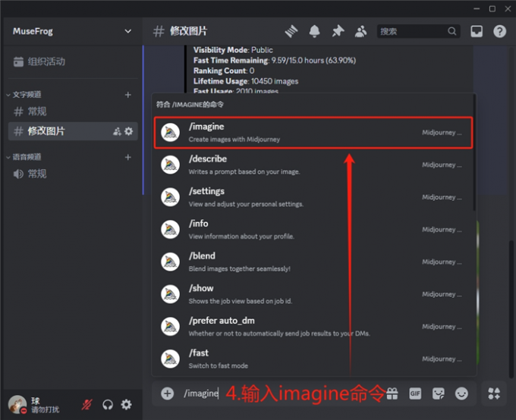Screen dimensions: 516x420
Task: Open notification settings bell icon
Action: [x=314, y=32]
